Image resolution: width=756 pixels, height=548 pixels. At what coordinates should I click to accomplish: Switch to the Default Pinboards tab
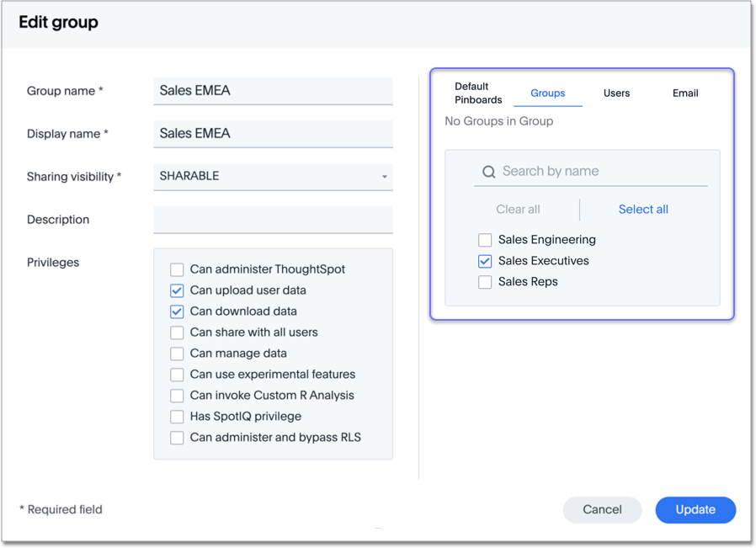point(478,93)
